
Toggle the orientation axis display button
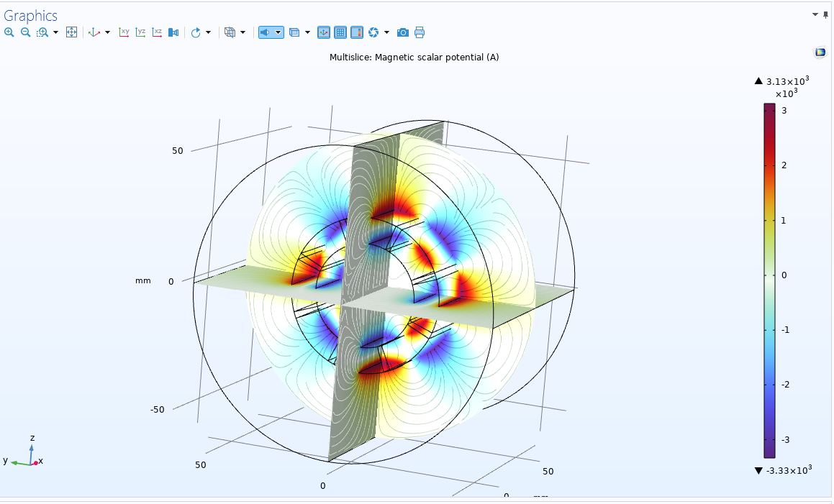pyautogui.click(x=324, y=32)
